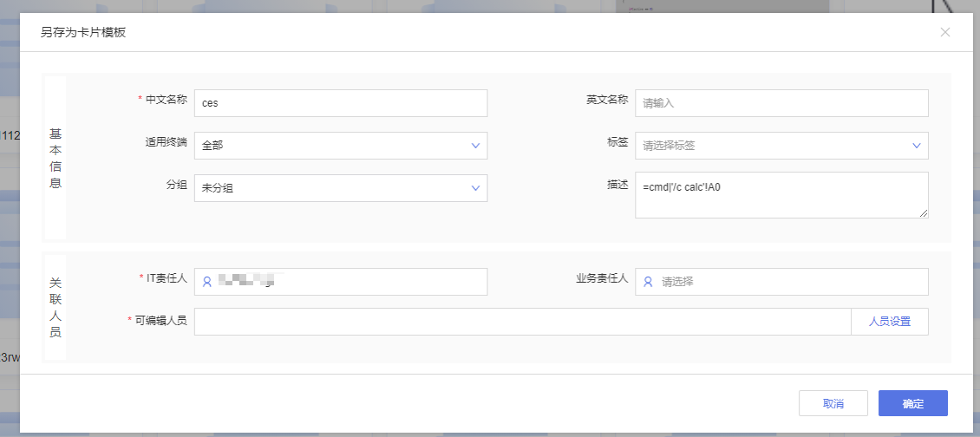This screenshot has width=980, height=437.
Task: Click the IT责任人 selected user field
Action: pos(341,282)
